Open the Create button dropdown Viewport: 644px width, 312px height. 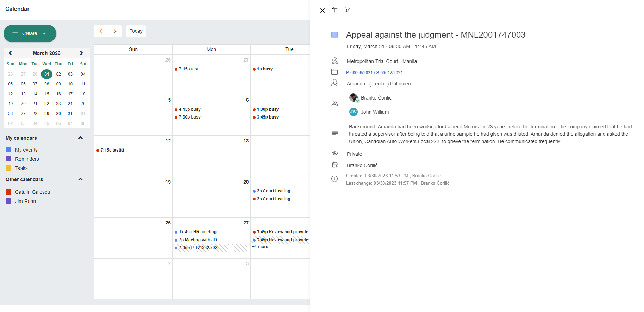pyautogui.click(x=44, y=33)
